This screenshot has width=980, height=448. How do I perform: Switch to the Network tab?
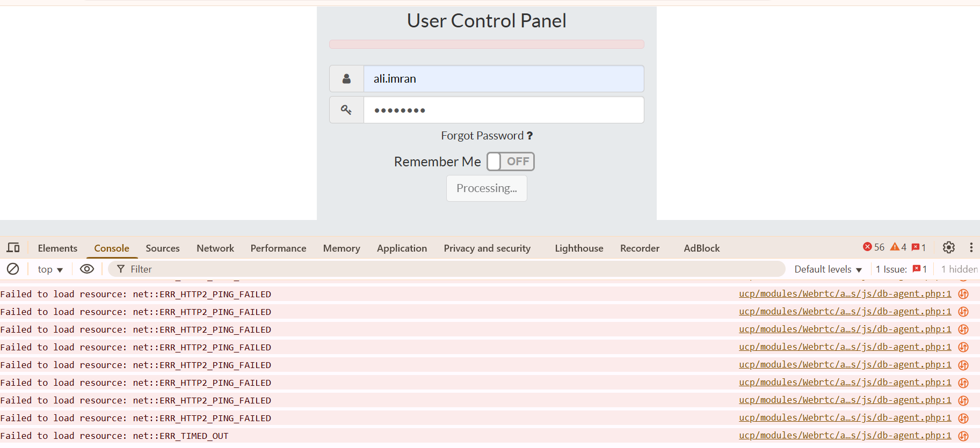coord(215,248)
